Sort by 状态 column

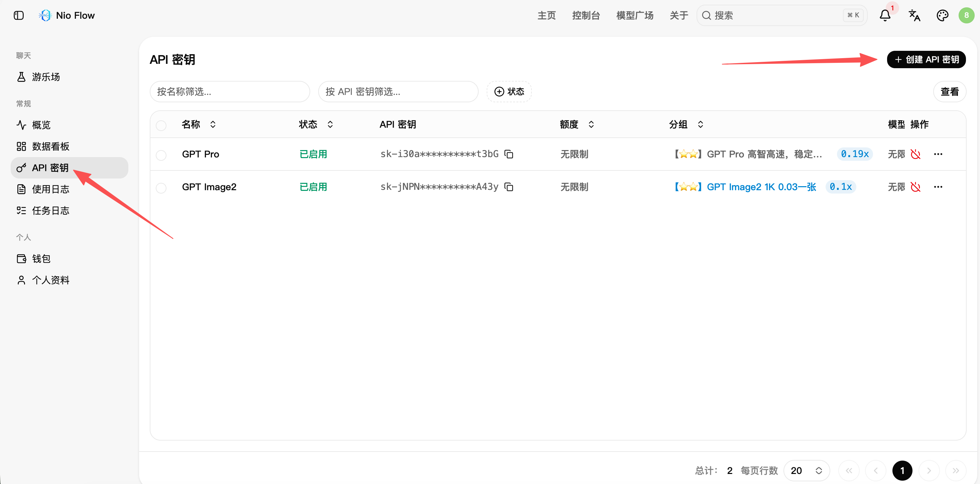tap(316, 124)
